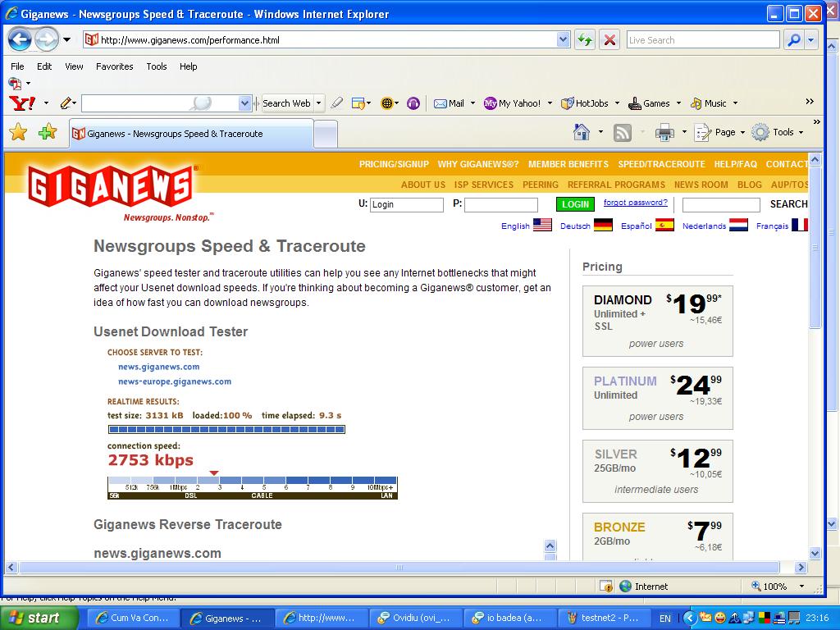Click the purple headphones icon
The height and width of the screenshot is (630, 840).
coord(413,103)
